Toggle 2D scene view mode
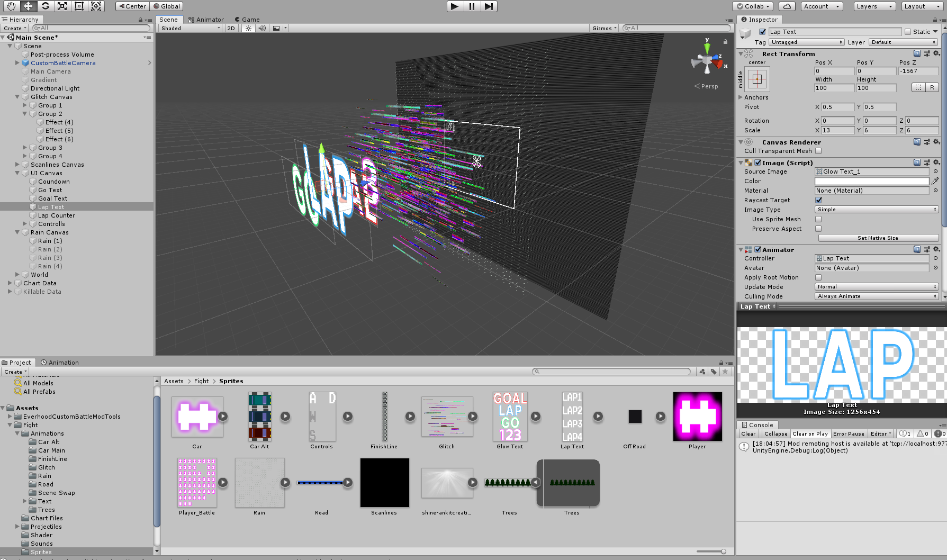Viewport: 947px width, 560px height. coord(231,28)
